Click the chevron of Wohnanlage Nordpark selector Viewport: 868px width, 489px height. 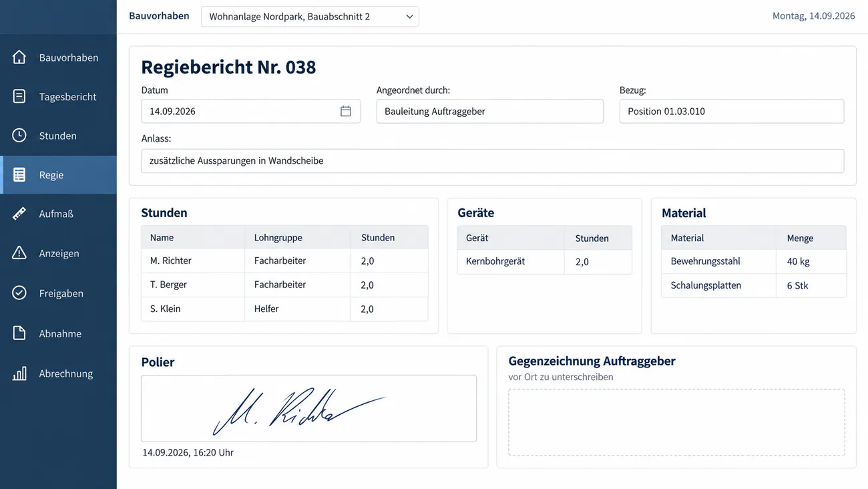[x=410, y=17]
